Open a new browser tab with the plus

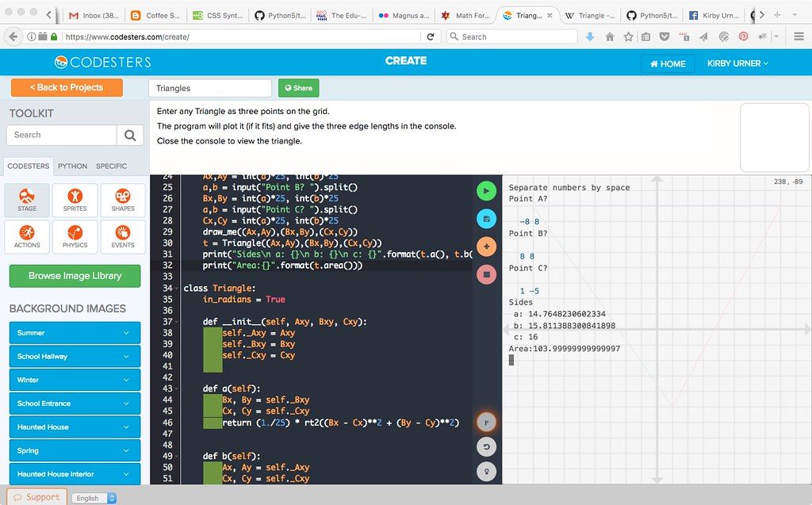point(777,15)
